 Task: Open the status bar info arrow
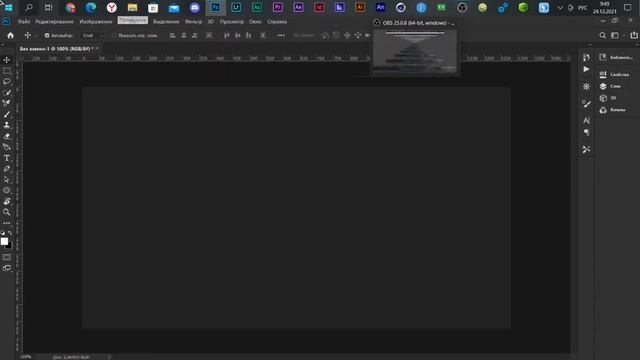[109, 357]
